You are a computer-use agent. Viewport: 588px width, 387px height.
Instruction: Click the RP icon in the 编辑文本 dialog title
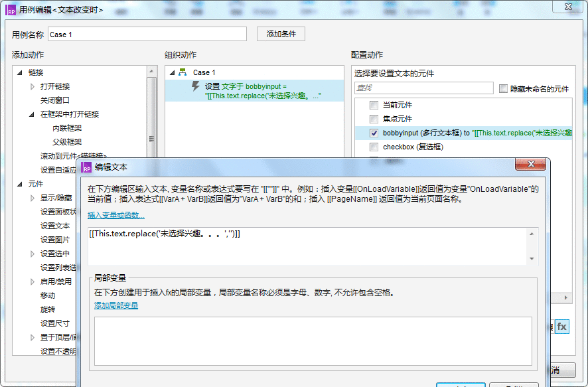point(86,167)
